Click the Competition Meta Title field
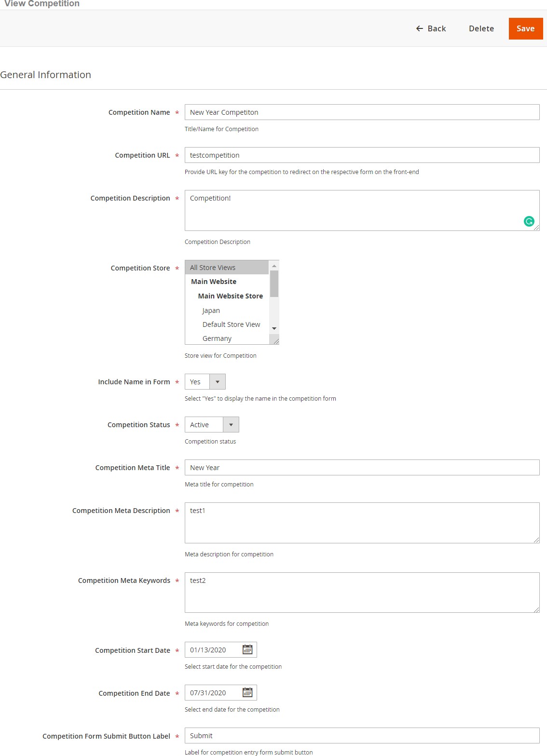This screenshot has width=547, height=756. point(362,468)
